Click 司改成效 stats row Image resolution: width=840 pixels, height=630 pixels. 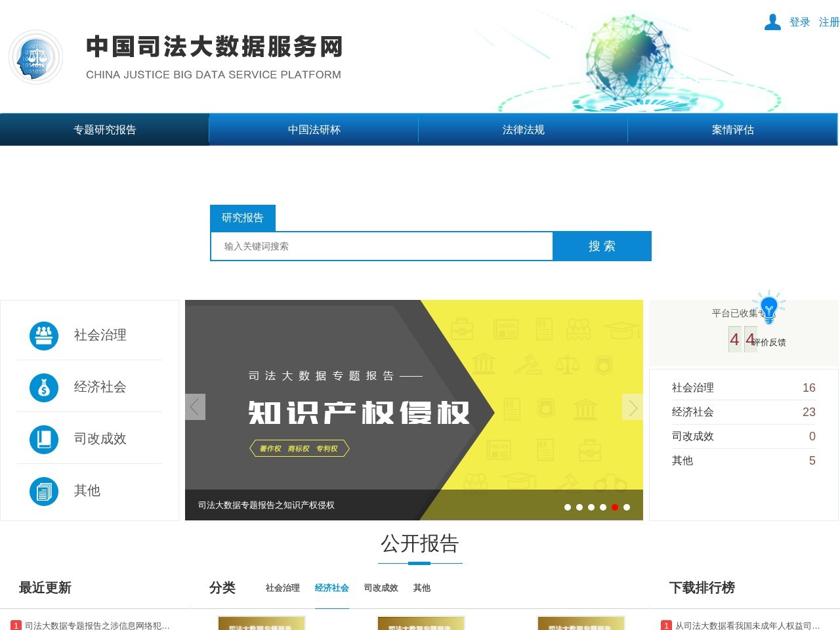[x=744, y=436]
